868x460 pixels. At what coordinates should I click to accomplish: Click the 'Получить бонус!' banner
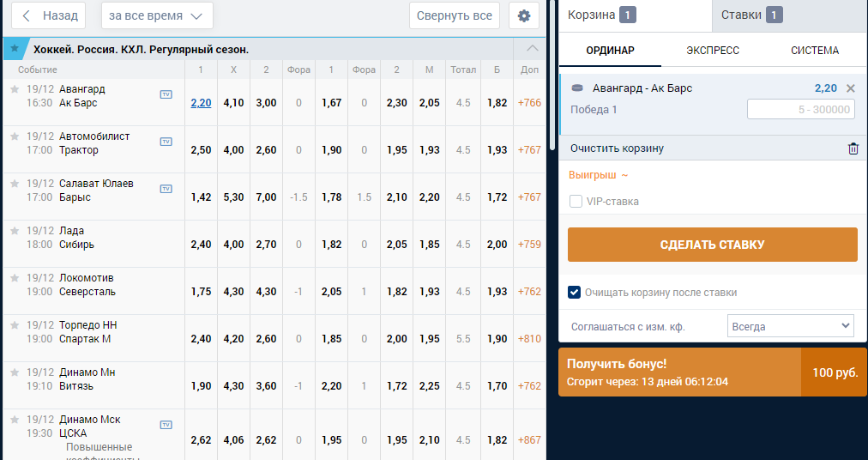713,372
